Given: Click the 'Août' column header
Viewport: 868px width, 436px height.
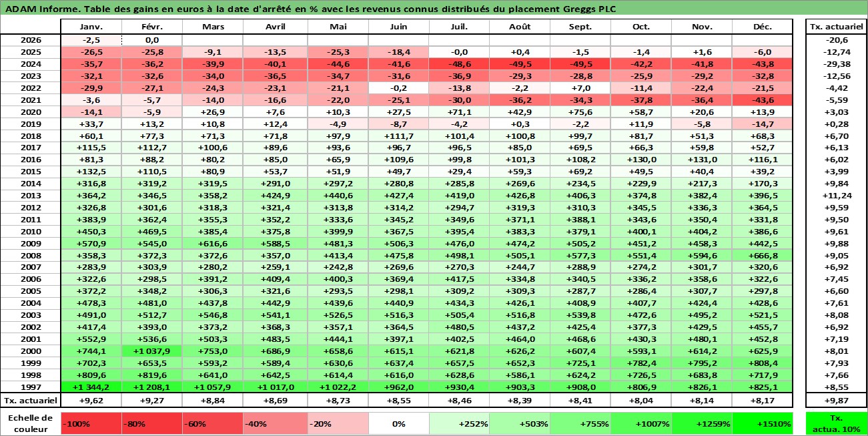Looking at the screenshot, I should [520, 27].
